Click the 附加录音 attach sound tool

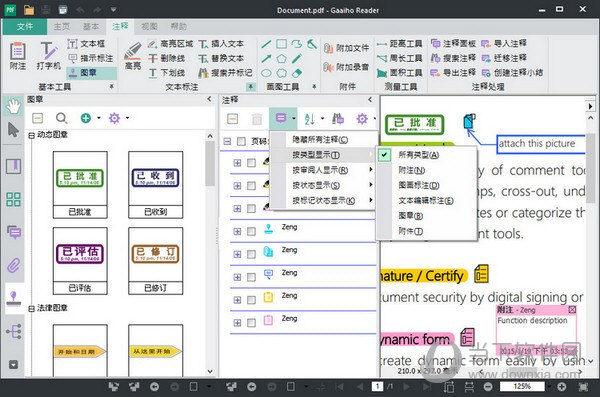[x=346, y=67]
